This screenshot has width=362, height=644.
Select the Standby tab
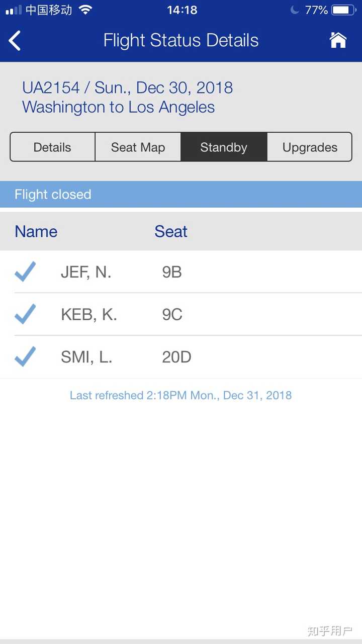coord(224,147)
